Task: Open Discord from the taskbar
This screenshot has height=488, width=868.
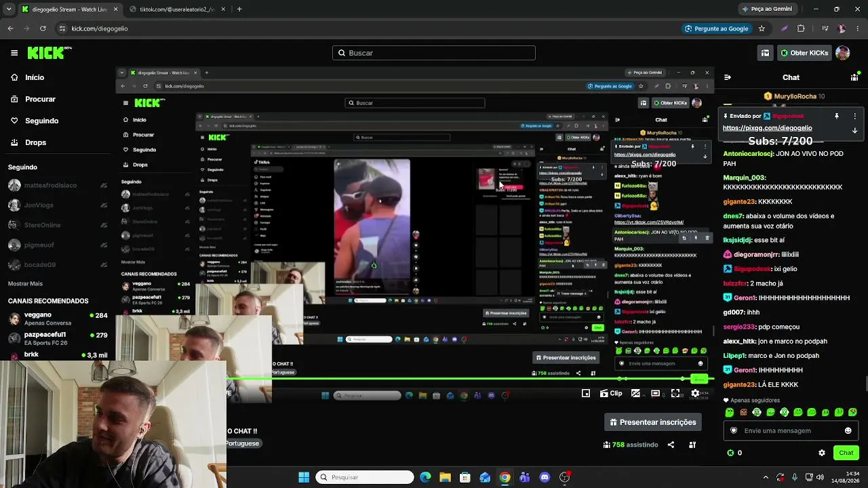Action: [545, 477]
